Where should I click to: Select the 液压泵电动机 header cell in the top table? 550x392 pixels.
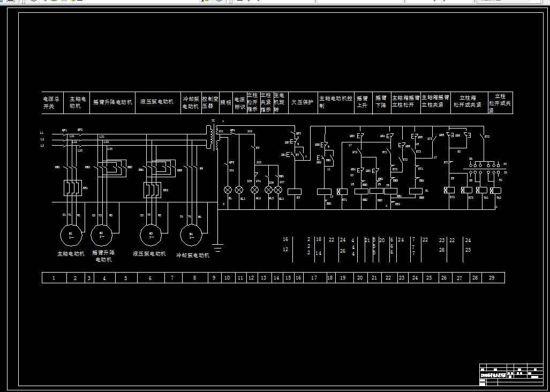(158, 103)
